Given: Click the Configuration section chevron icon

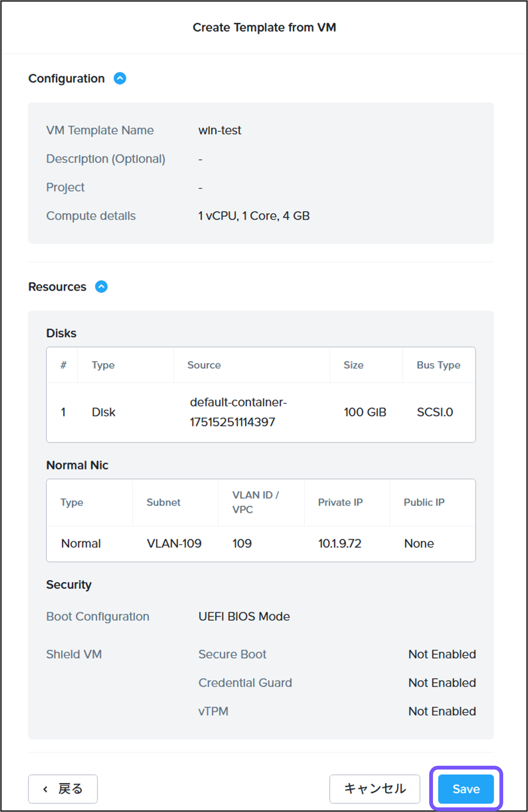Looking at the screenshot, I should [x=120, y=78].
